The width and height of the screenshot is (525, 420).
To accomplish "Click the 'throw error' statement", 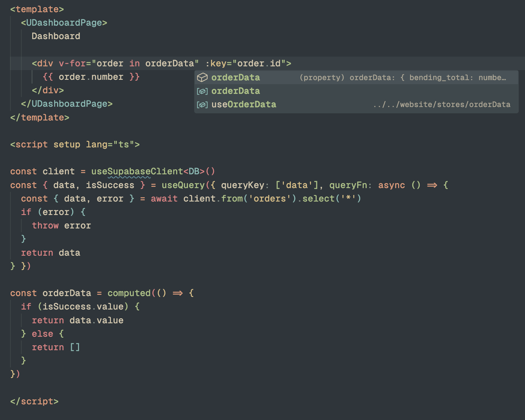I will tap(61, 226).
